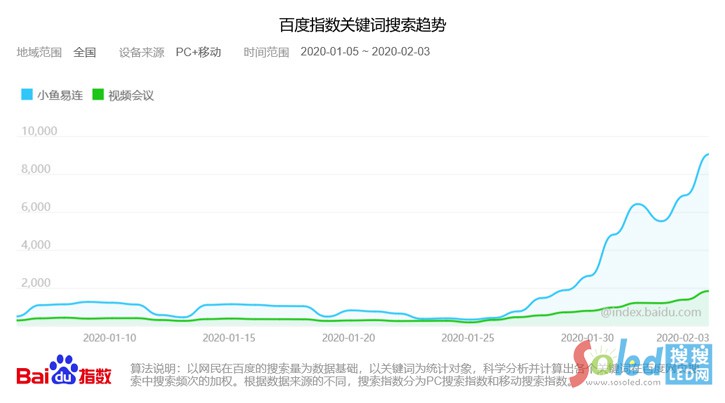
Task: Open the 地域范围 全国 region selector
Action: click(84, 52)
